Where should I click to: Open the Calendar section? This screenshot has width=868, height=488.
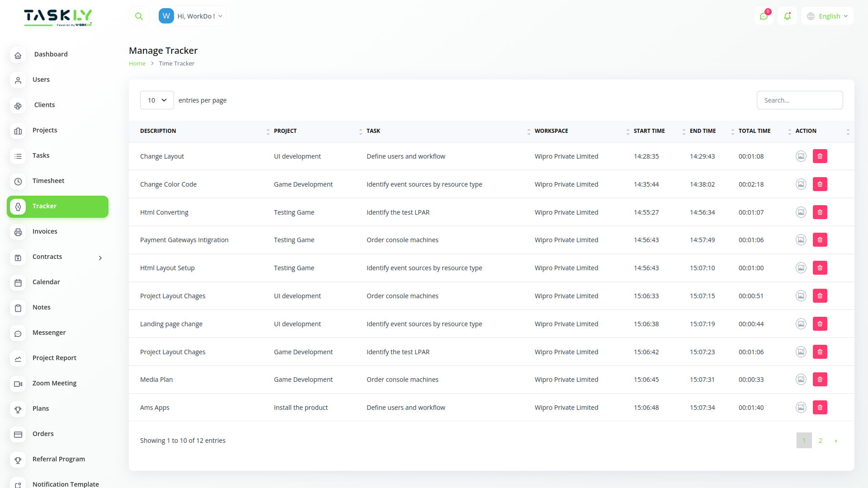[x=46, y=282]
